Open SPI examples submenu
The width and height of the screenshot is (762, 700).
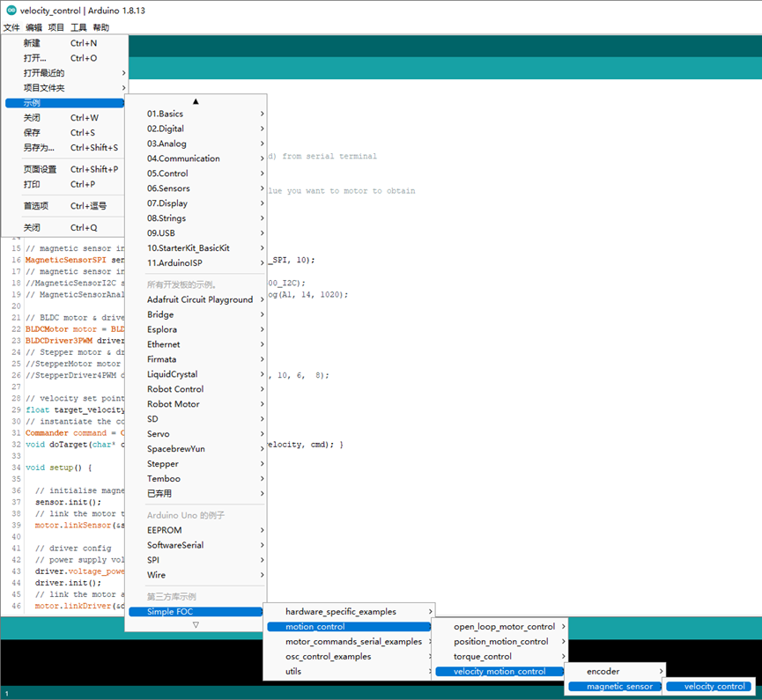tap(196, 560)
